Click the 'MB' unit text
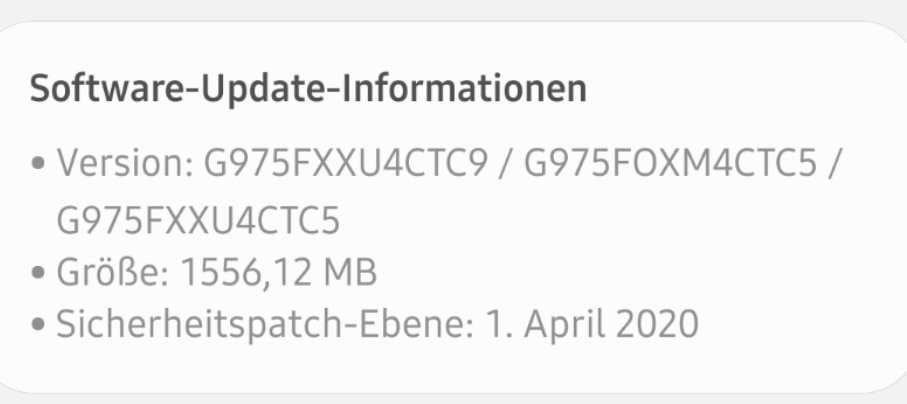The height and width of the screenshot is (404, 907). pyautogui.click(x=351, y=273)
